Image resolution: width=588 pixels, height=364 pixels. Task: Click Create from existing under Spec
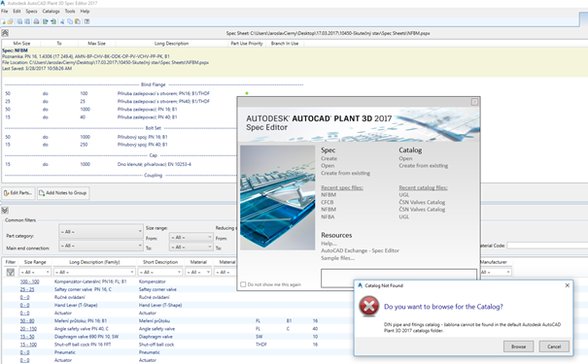345,173
